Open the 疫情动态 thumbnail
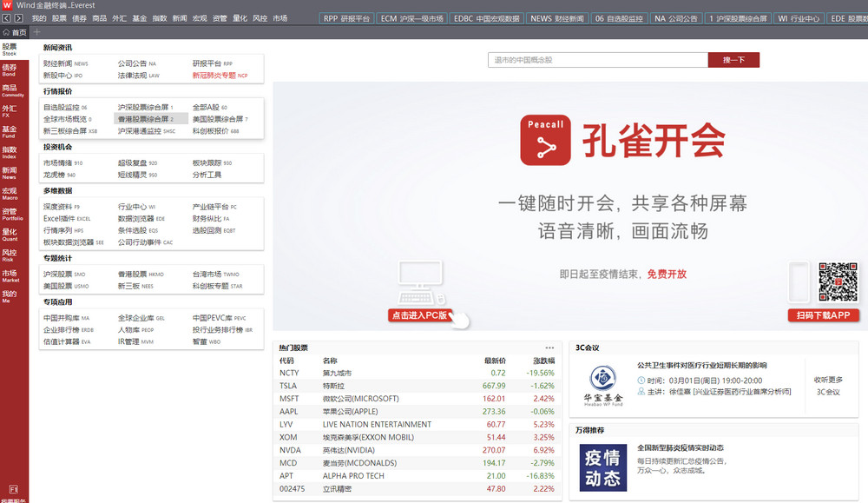Image resolution: width=868 pixels, height=503 pixels. pyautogui.click(x=603, y=467)
